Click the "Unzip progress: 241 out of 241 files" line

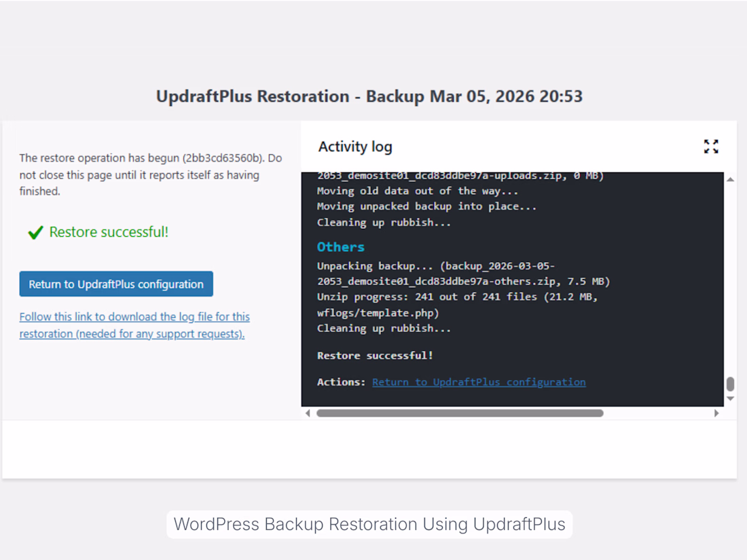click(457, 297)
